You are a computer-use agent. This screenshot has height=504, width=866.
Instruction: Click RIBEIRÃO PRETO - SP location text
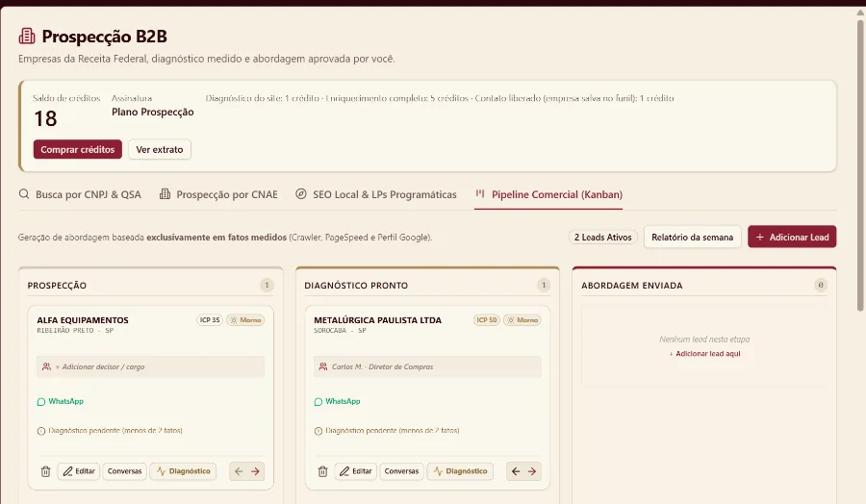pos(75,331)
